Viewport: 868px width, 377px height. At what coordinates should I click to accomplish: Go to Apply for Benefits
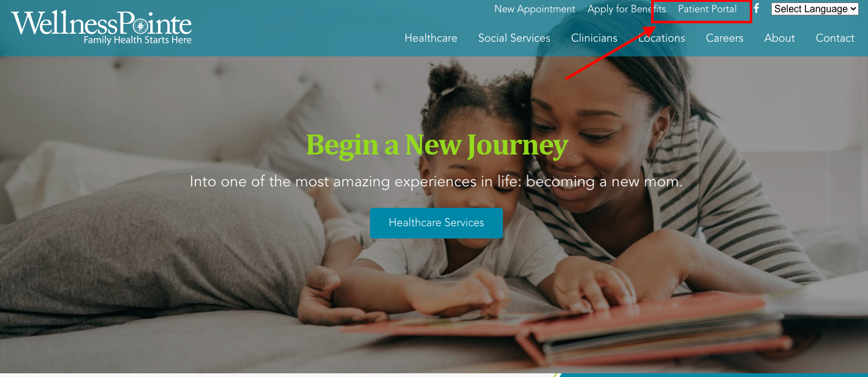tap(627, 9)
